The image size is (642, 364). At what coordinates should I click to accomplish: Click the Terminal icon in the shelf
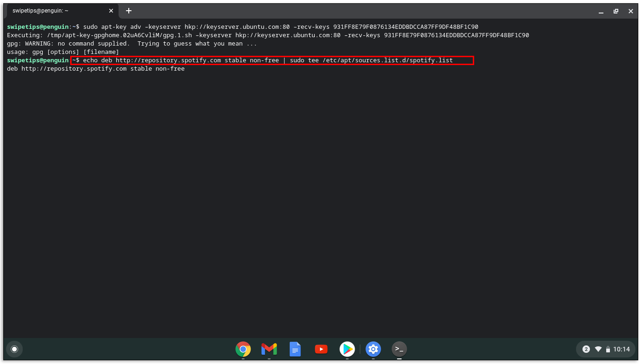click(x=399, y=349)
